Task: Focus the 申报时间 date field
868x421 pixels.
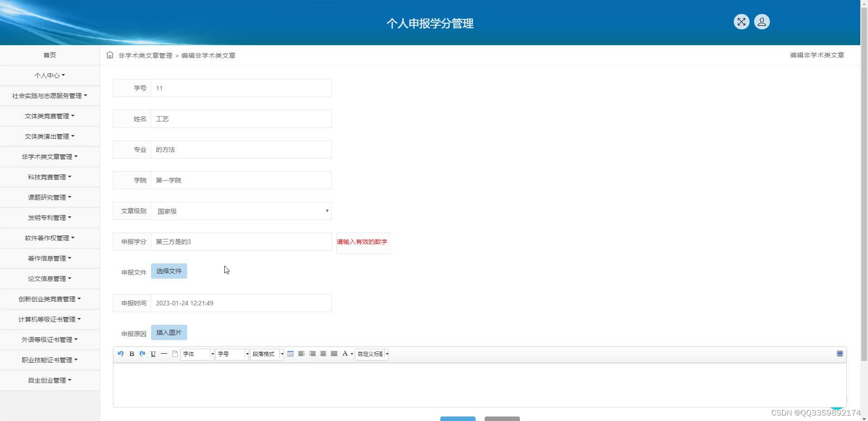Action: coord(241,303)
